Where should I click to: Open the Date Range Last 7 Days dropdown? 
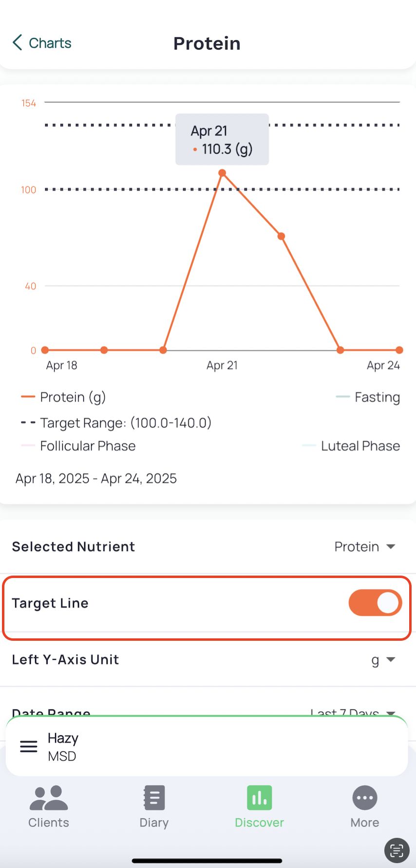click(x=352, y=711)
